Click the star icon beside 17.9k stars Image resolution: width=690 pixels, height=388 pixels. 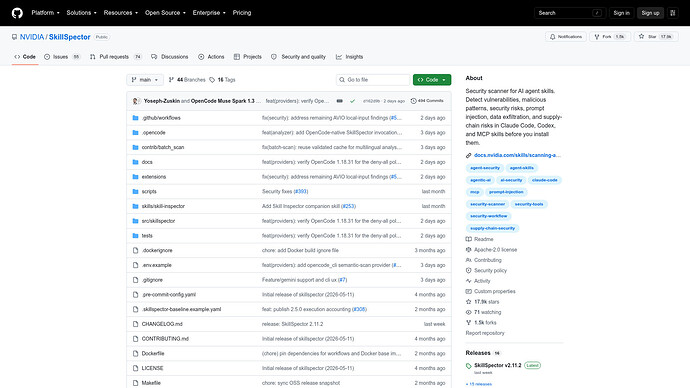pyautogui.click(x=469, y=302)
